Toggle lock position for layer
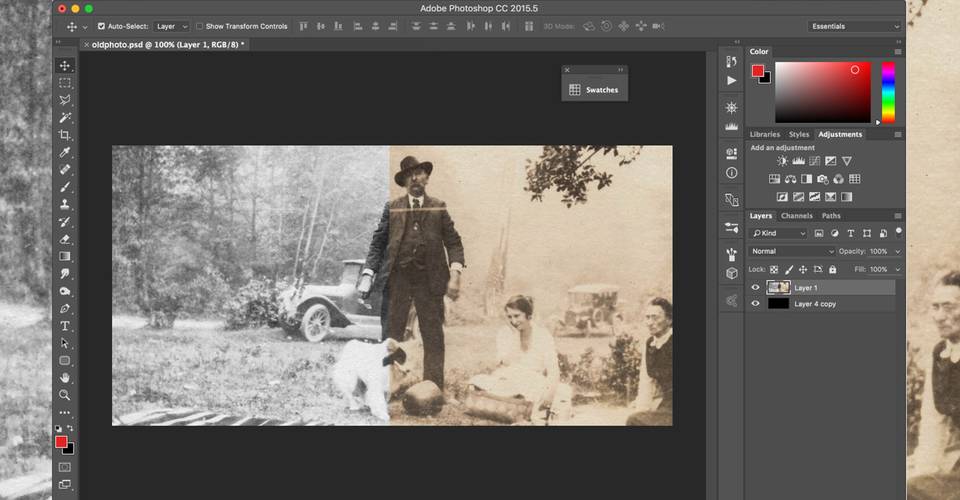The width and height of the screenshot is (960, 500). 803,269
